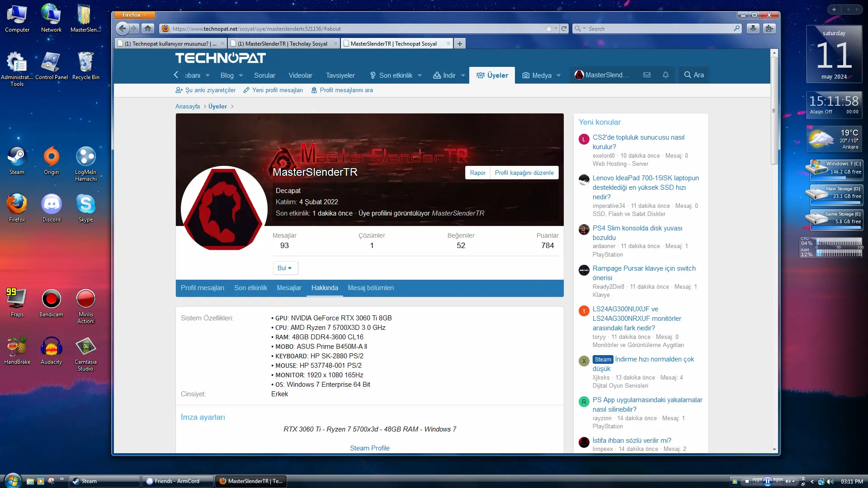Screen dimensions: 868x488
Task: Open Mirillis Action! desktop icon
Action: [x=85, y=306]
